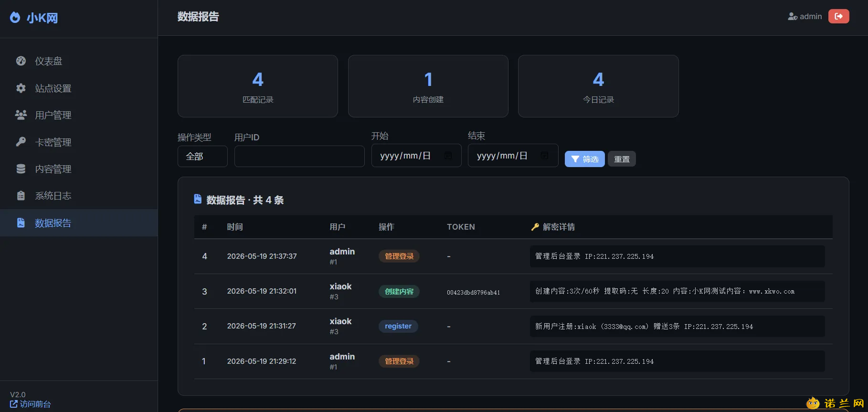The image size is (868, 412).
Task: Click the external link icon beside 访问前台
Action: tap(14, 404)
